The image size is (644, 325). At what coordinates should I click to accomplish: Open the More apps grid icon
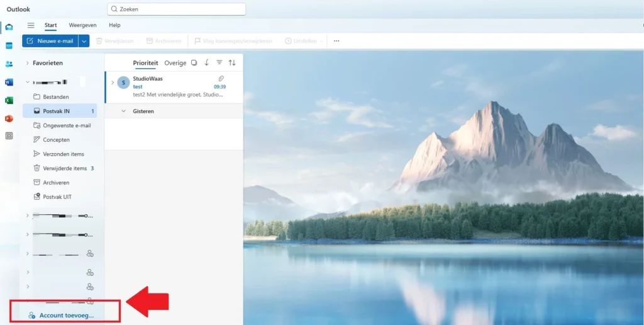click(9, 136)
